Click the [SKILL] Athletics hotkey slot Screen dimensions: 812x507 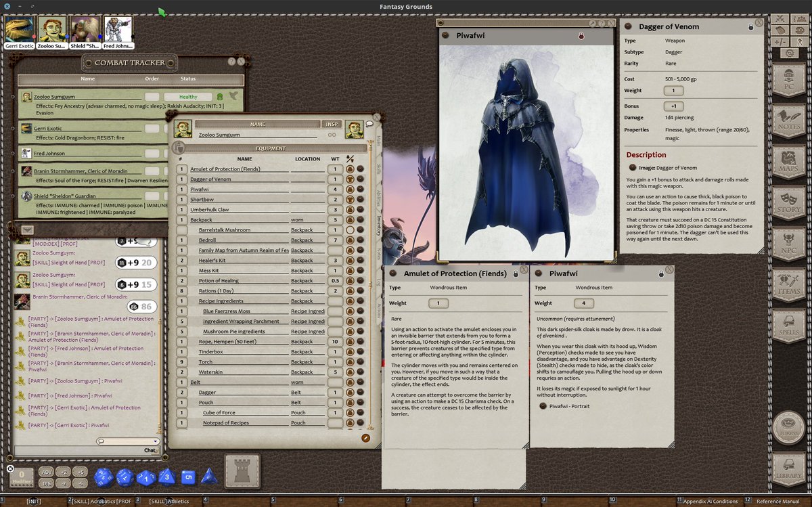tap(168, 502)
